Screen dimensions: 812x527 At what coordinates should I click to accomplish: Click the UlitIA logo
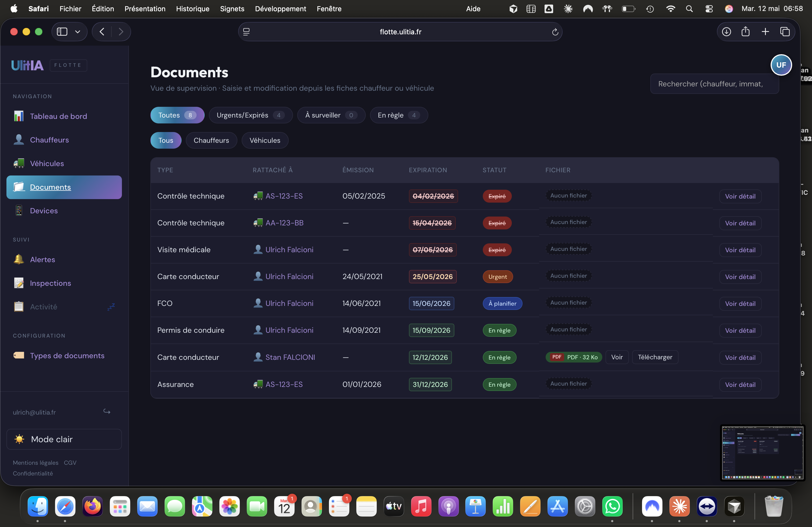[x=27, y=65]
